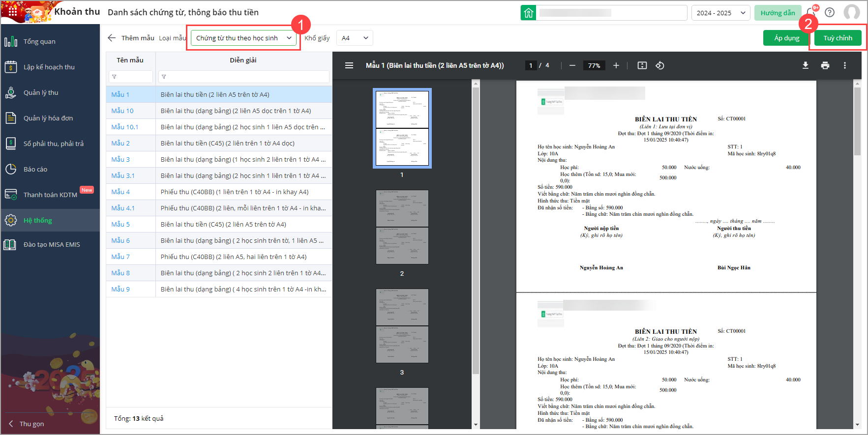Open the user avatar profile

tap(852, 12)
